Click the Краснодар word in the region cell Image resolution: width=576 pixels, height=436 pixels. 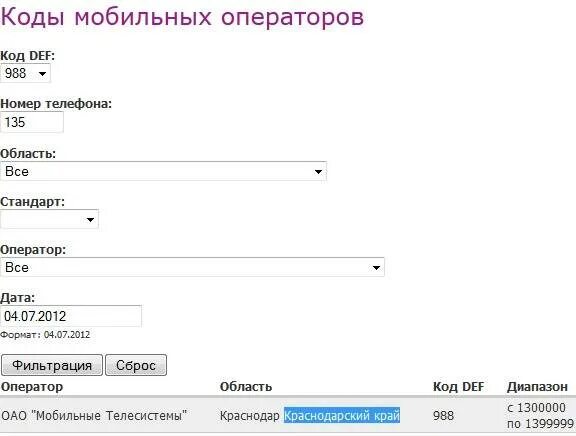[249, 416]
